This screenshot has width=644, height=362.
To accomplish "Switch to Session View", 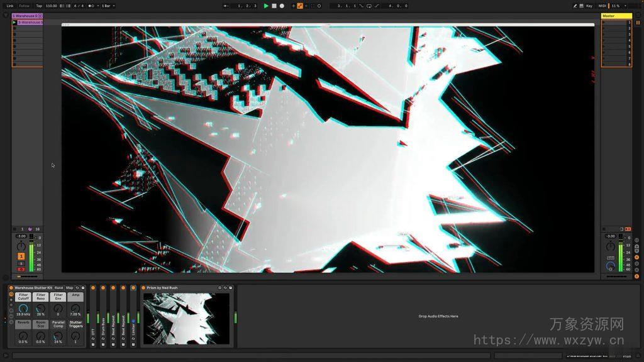I will (637, 23).
